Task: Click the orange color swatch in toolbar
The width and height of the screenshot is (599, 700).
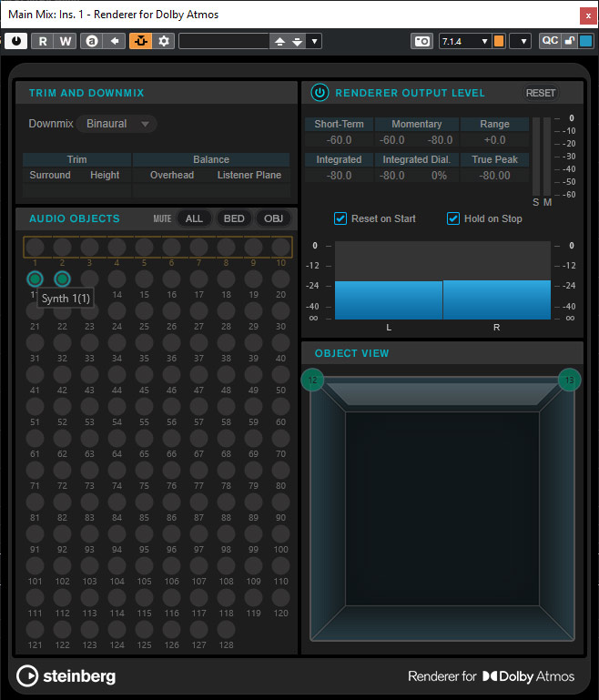Action: coord(499,41)
